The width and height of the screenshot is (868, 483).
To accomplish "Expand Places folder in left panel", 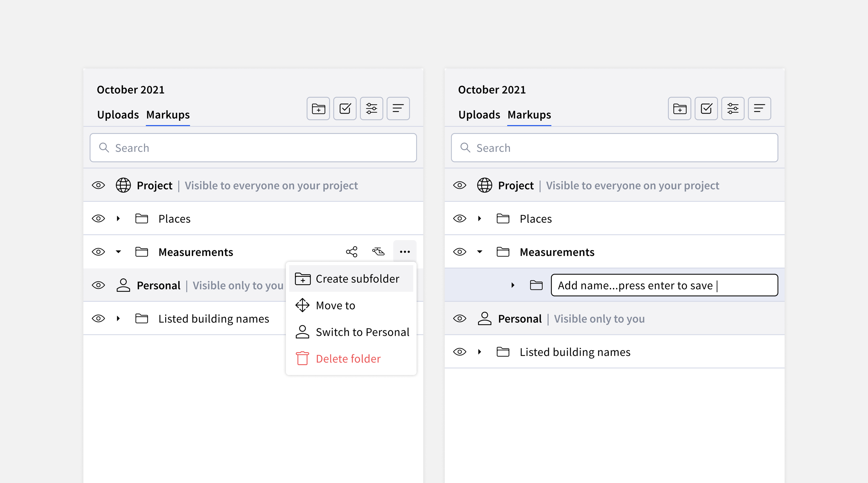I will 118,219.
